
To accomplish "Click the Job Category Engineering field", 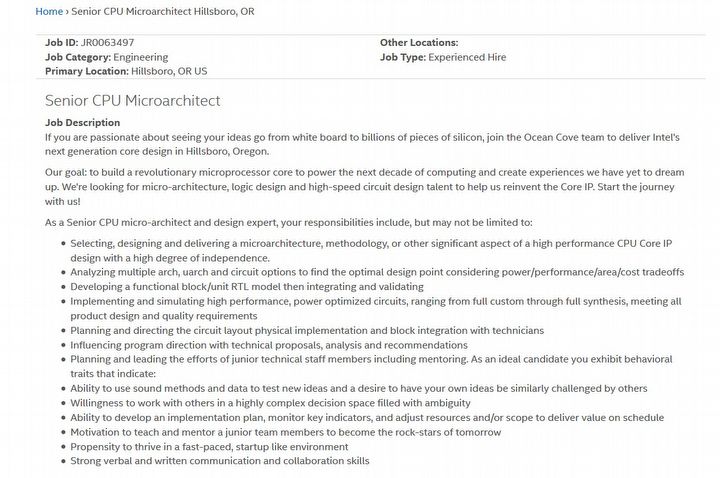I will point(140,57).
